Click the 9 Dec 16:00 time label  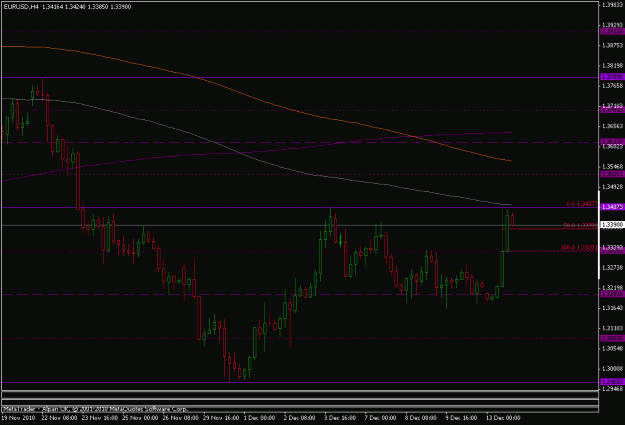(x=461, y=418)
